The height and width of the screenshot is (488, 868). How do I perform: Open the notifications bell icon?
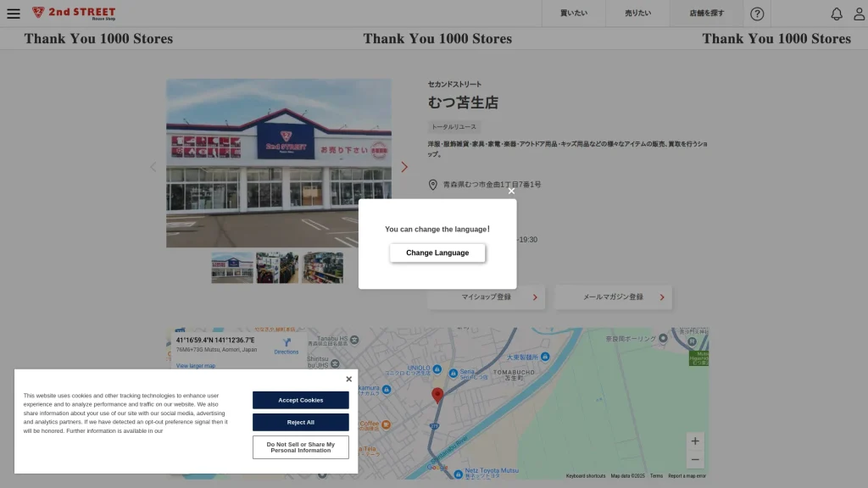click(x=837, y=14)
